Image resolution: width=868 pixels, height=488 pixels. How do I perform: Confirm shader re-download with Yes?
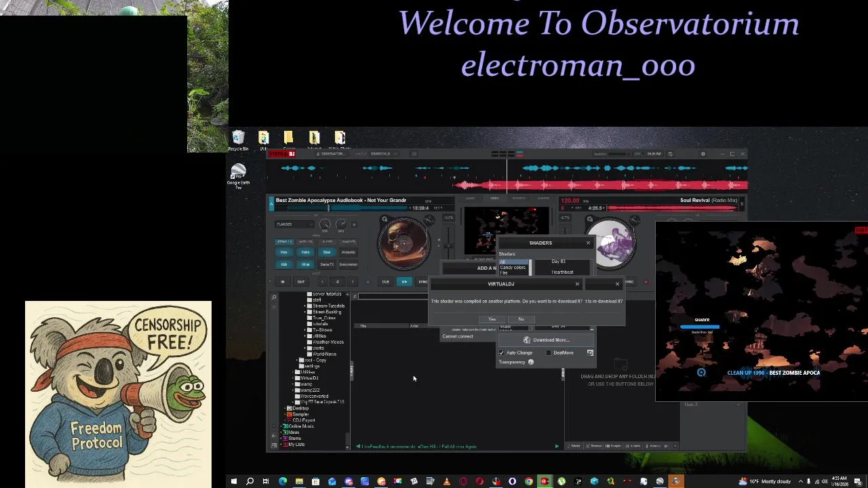492,319
